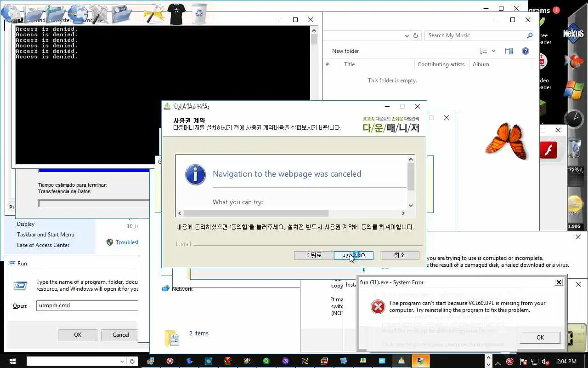The image size is (588, 368).
Task: Click the Windows Start button
Action: tap(11, 361)
